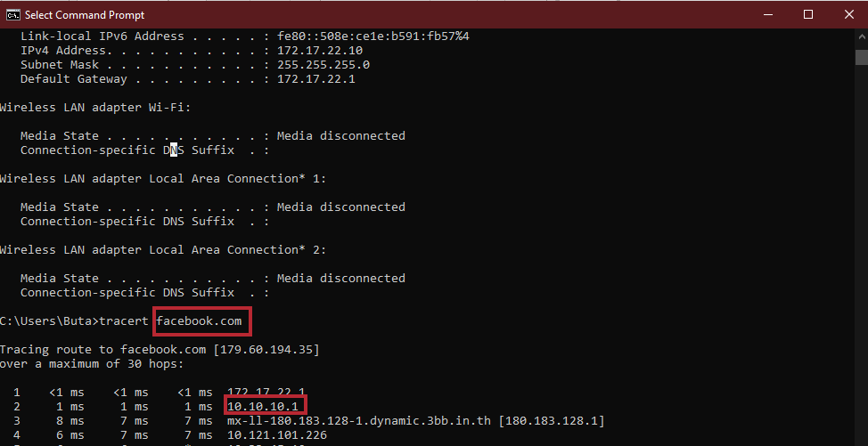The width and height of the screenshot is (868, 446).
Task: Click the tracert command text
Action: 124,321
